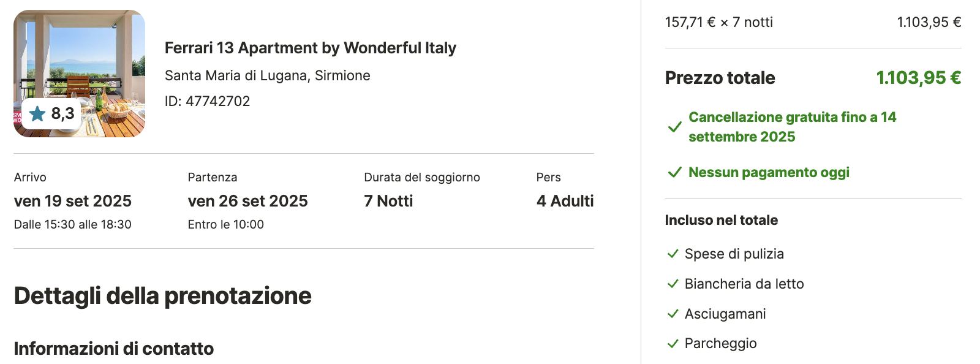Click the arrival date ven 19 set 2025
980x364 pixels.
pos(73,201)
